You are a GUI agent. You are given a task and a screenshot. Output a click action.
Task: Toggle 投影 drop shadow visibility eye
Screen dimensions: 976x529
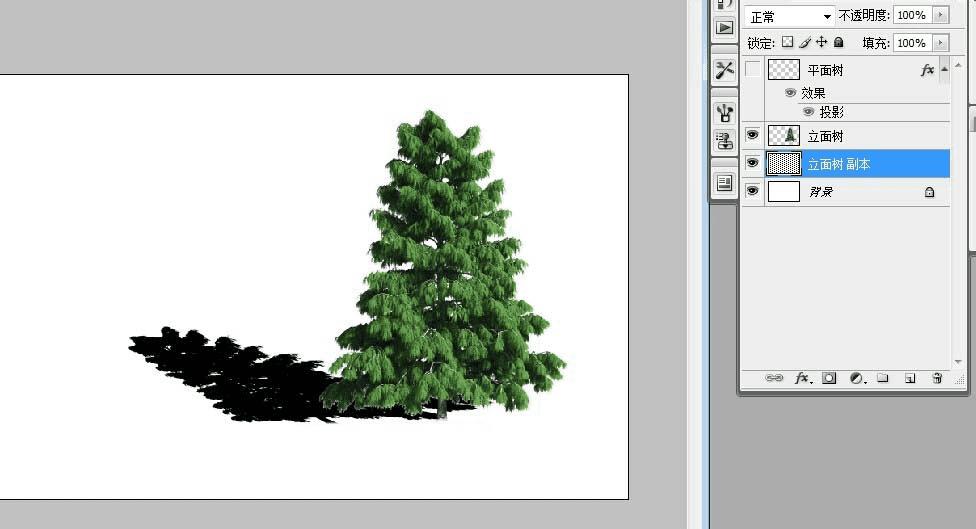809,112
